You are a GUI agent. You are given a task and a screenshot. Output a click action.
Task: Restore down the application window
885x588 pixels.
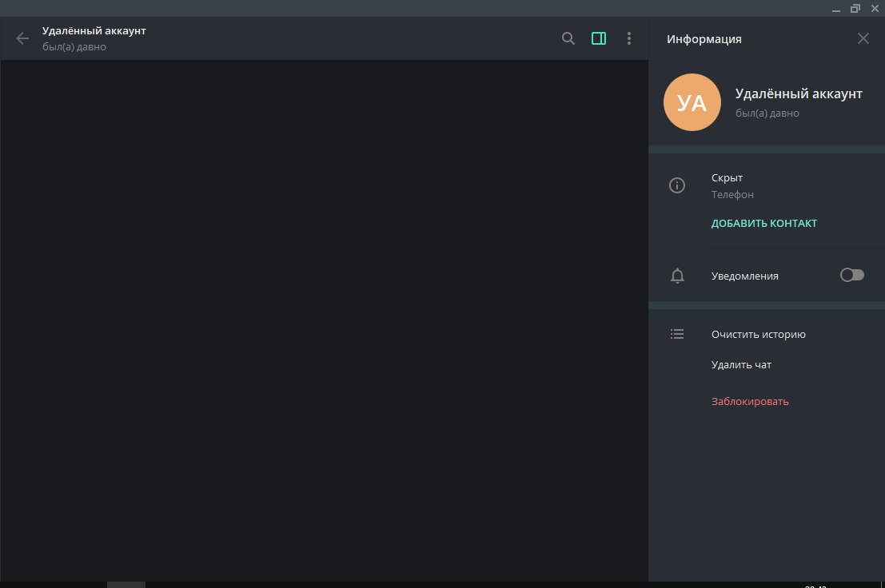pos(855,9)
